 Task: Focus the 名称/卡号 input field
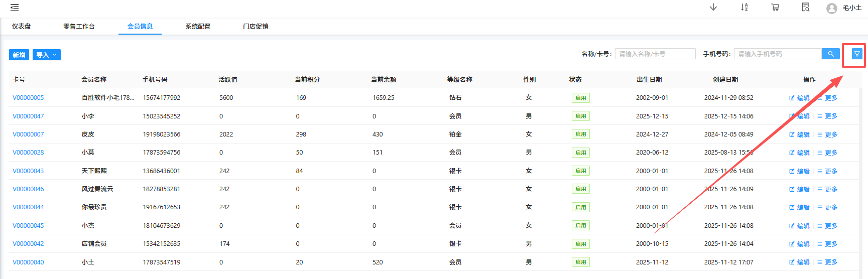(x=655, y=54)
